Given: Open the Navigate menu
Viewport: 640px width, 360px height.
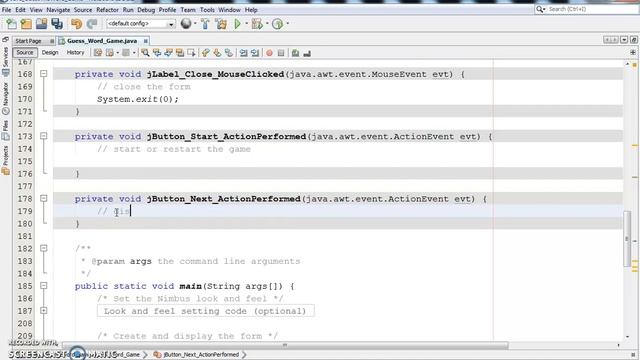Looking at the screenshot, I should pos(58,10).
